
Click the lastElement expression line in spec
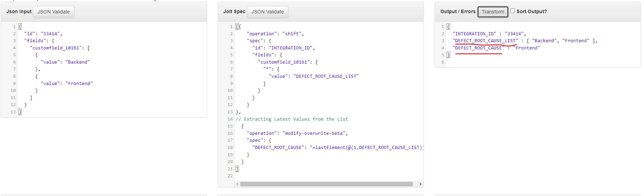pos(338,147)
